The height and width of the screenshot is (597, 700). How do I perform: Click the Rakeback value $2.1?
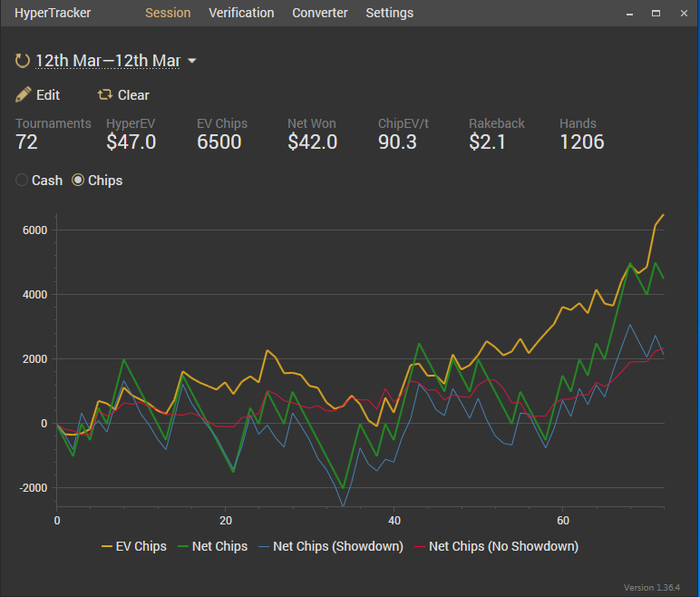[487, 142]
